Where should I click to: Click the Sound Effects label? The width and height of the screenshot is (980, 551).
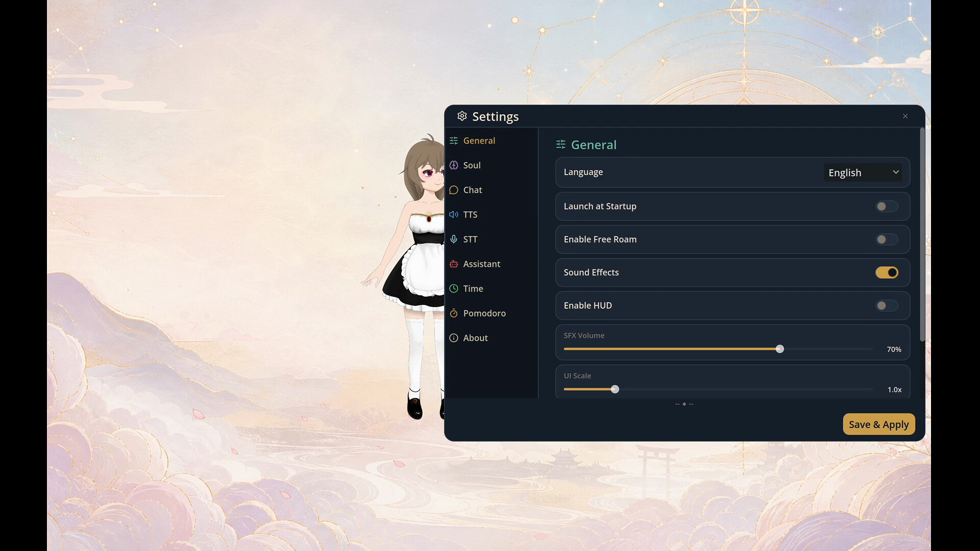591,272
